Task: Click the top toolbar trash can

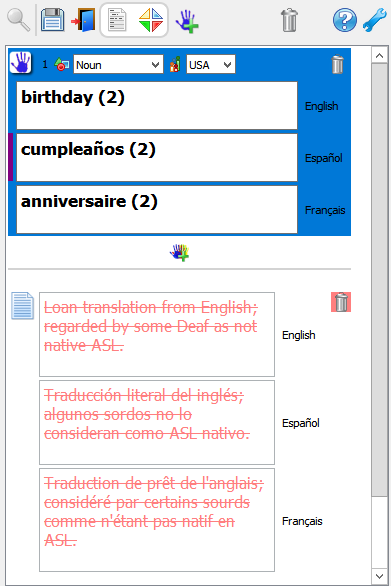Action: pos(289,20)
